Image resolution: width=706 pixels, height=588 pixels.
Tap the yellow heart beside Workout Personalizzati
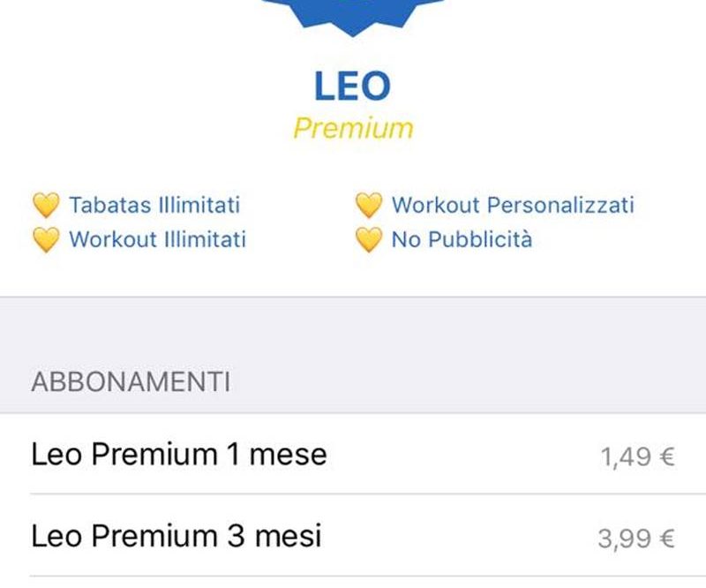[x=369, y=206]
